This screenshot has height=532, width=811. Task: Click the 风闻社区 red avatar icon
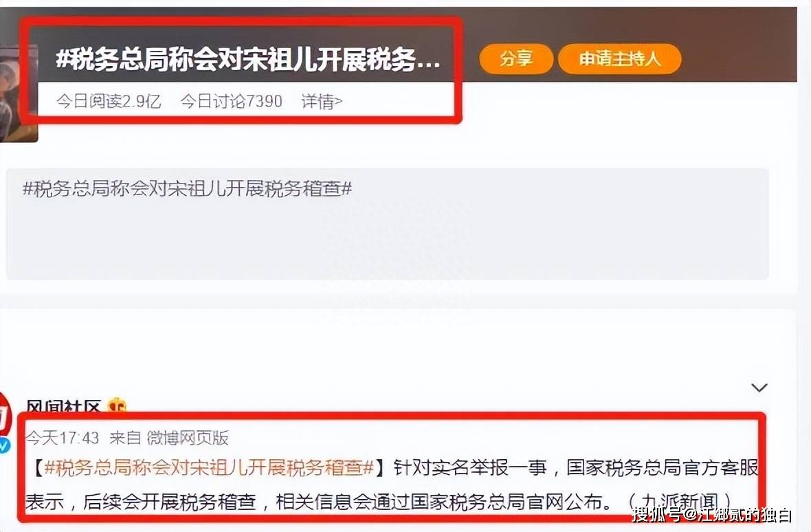click(x=5, y=414)
